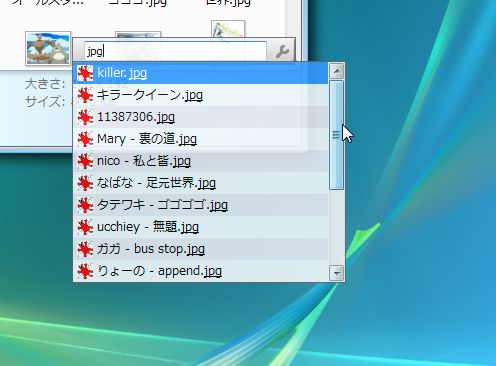The height and width of the screenshot is (366, 496).
Task: Choose the タテワキ - ゴゴゴゴ.jpg result
Action: [201, 205]
